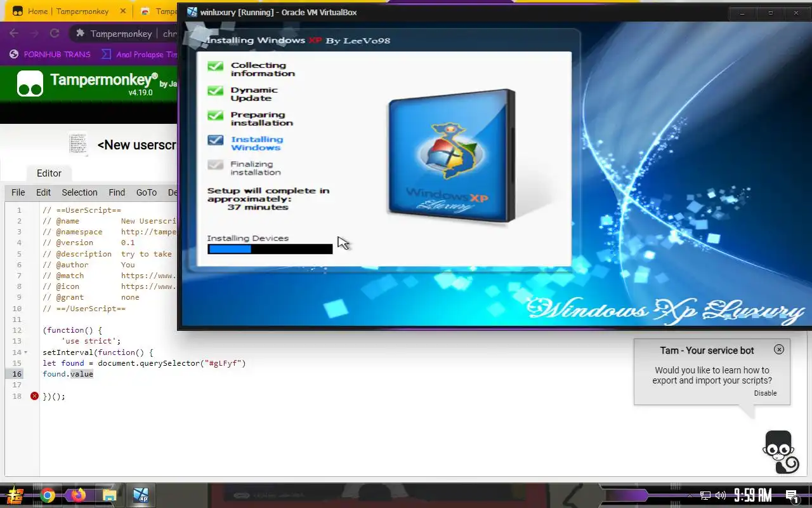Image resolution: width=812 pixels, height=508 pixels.
Task: Click the '// ==UserScript==' header line
Action: 81,210
